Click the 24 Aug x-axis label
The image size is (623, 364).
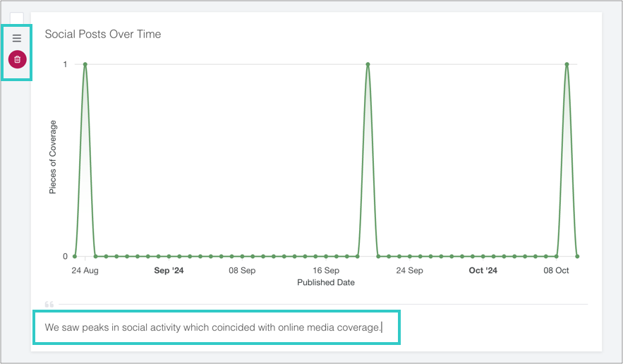85,271
